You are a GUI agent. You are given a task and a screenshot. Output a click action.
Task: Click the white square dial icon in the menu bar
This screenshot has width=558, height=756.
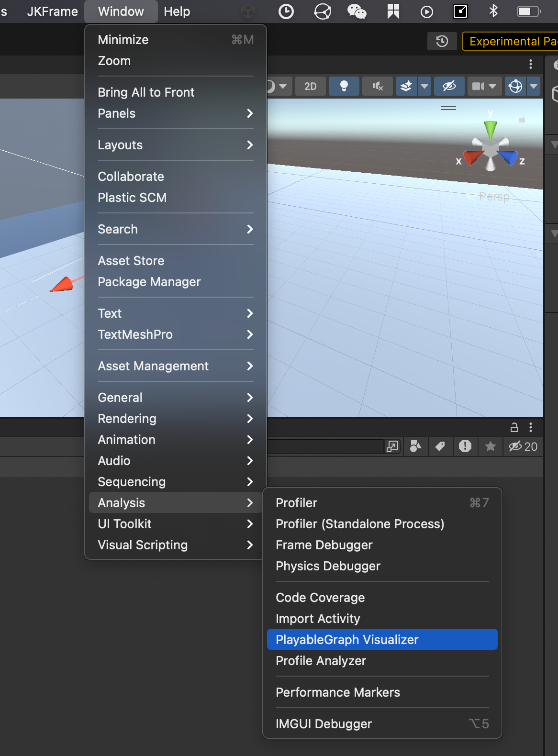pyautogui.click(x=460, y=11)
